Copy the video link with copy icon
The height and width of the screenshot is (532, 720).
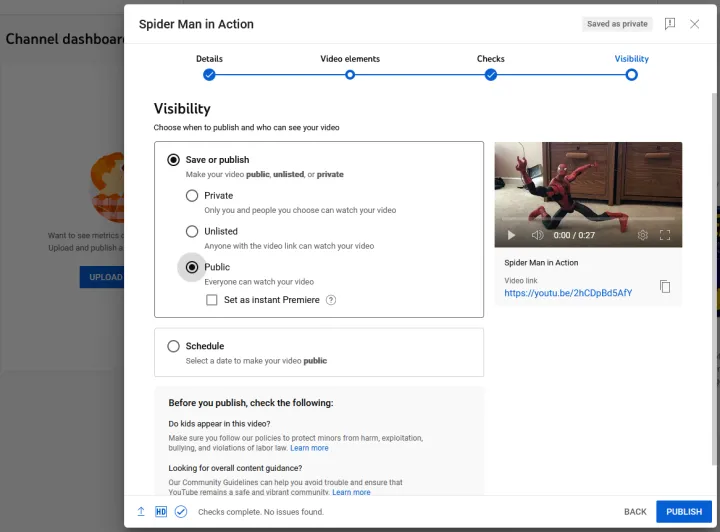point(665,287)
